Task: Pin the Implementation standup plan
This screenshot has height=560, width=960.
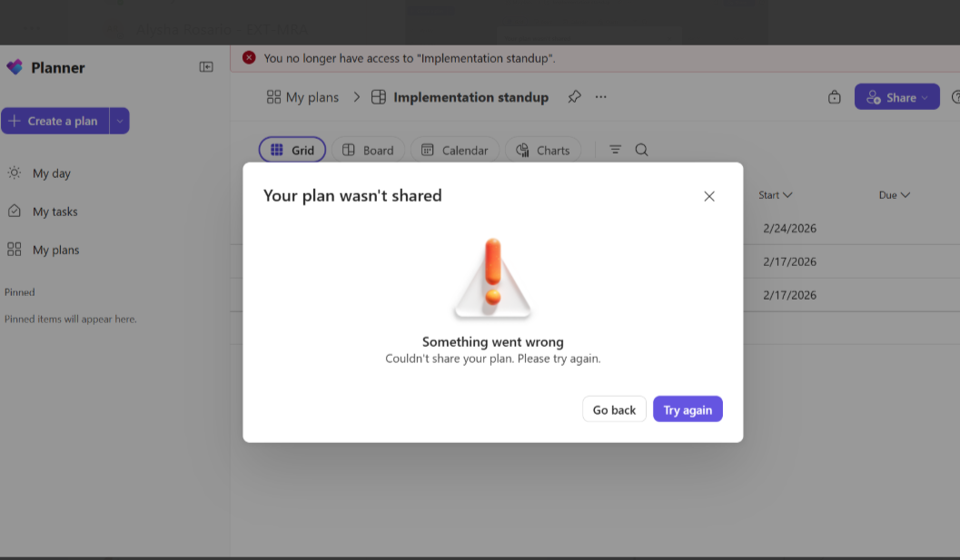Action: point(574,97)
